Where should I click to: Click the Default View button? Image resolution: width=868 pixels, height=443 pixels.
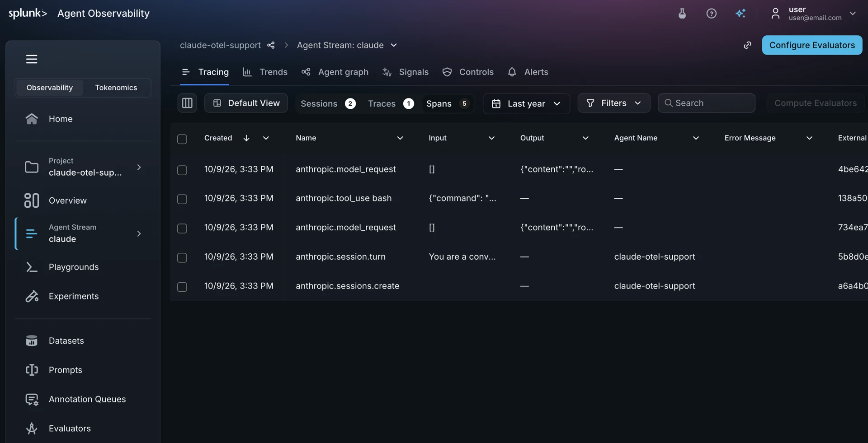click(x=246, y=103)
